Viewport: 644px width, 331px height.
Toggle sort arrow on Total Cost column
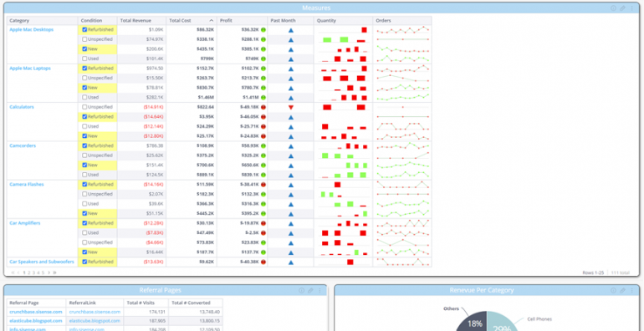[211, 21]
